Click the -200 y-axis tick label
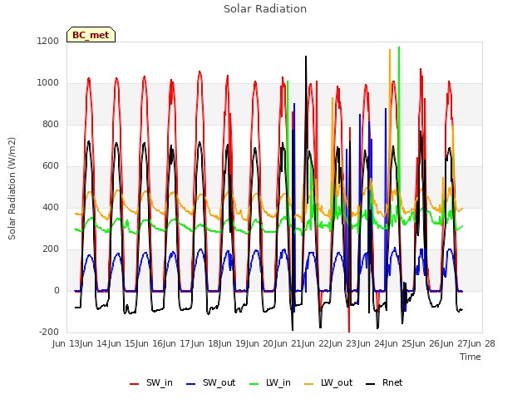Screen dimensions: 532x399 point(49,332)
